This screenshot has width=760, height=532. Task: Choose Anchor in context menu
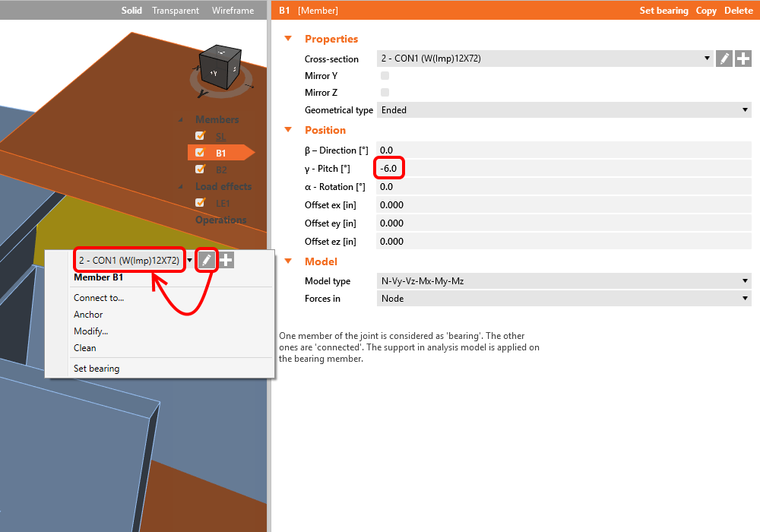pos(88,315)
